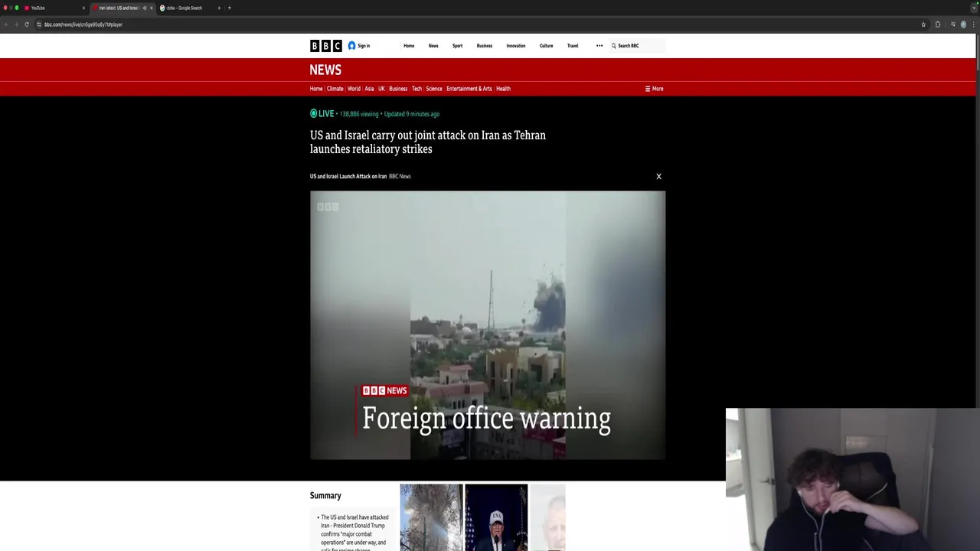Click the browser profile avatar

[963, 24]
